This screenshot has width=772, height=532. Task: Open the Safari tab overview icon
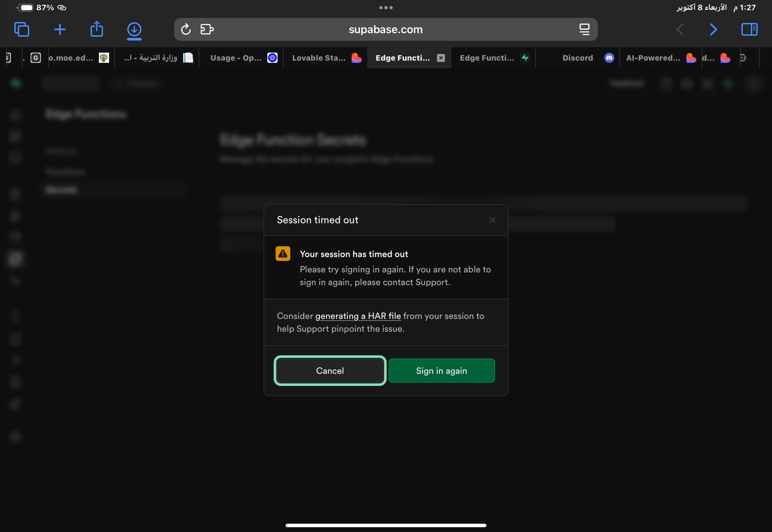coord(22,29)
